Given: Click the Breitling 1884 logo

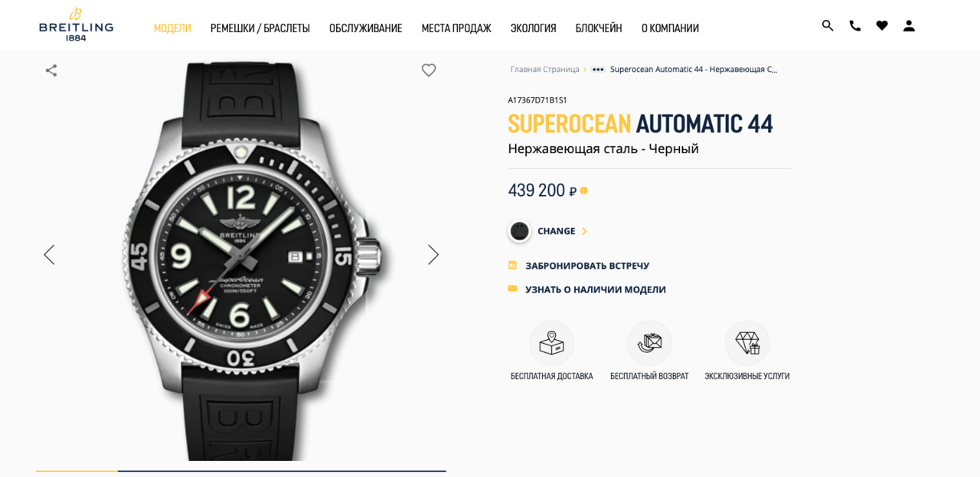Looking at the screenshot, I should coord(77,24).
